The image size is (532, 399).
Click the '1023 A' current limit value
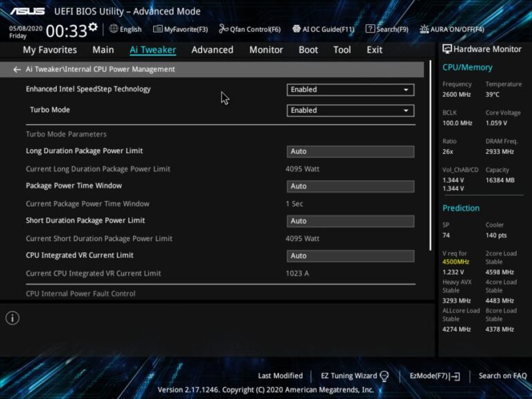coord(298,274)
